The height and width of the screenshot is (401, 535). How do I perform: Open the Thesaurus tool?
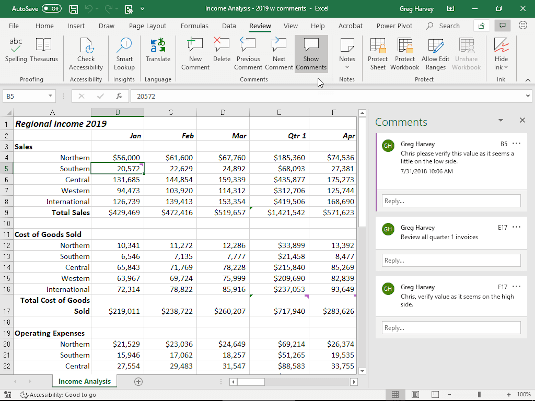[44, 51]
